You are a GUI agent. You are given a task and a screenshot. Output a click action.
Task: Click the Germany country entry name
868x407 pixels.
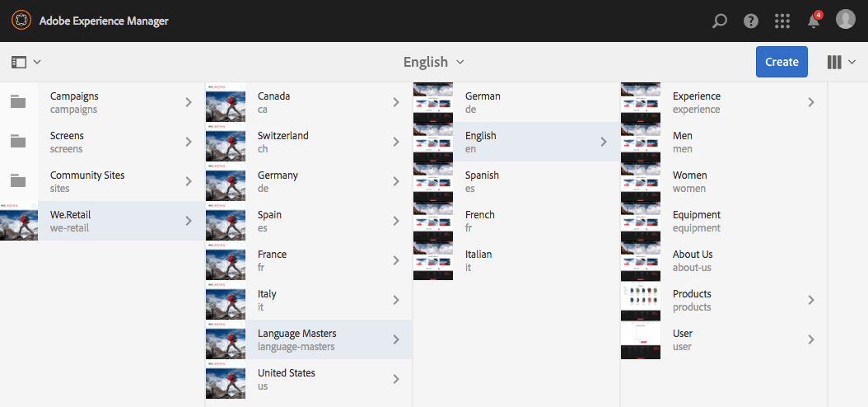click(278, 175)
